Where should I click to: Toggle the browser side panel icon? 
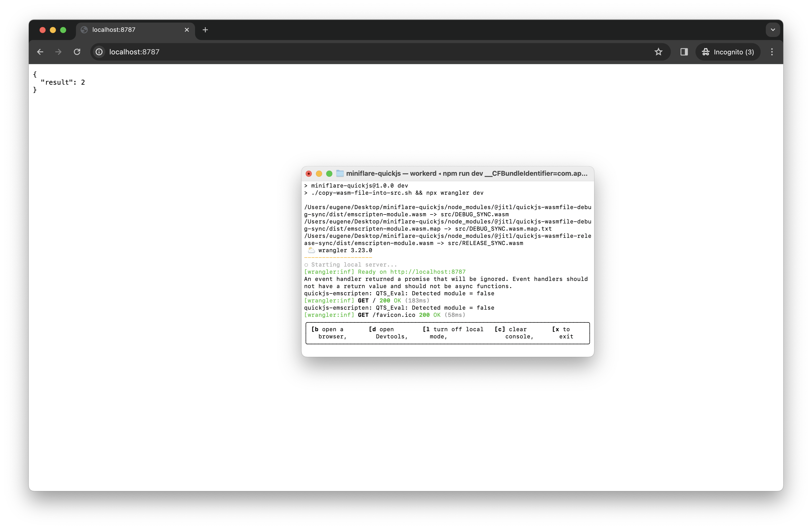[x=684, y=52]
